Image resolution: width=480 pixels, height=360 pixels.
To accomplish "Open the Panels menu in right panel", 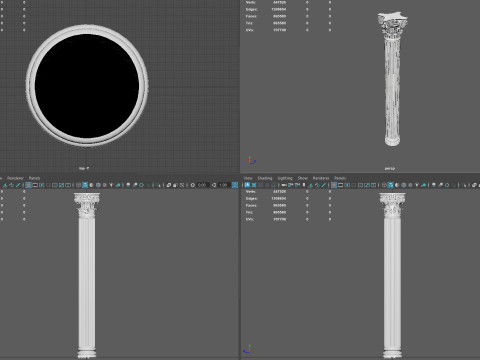I will 340,178.
